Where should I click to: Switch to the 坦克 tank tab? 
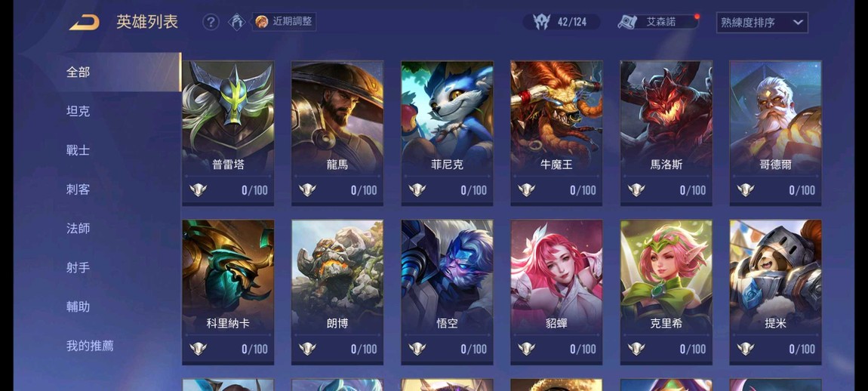pyautogui.click(x=78, y=111)
